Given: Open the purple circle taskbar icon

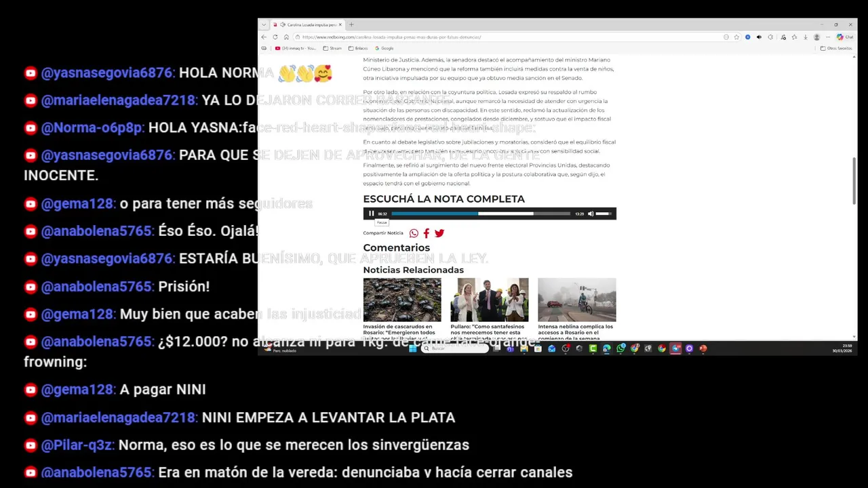Looking at the screenshot, I should point(689,349).
